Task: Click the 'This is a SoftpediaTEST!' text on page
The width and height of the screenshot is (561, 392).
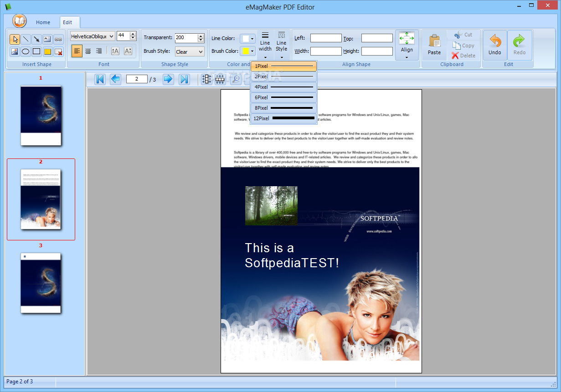Action: click(292, 255)
